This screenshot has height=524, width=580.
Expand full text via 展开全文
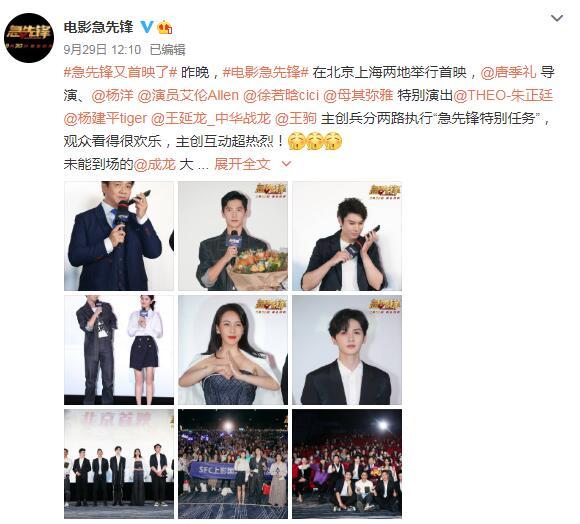click(242, 164)
